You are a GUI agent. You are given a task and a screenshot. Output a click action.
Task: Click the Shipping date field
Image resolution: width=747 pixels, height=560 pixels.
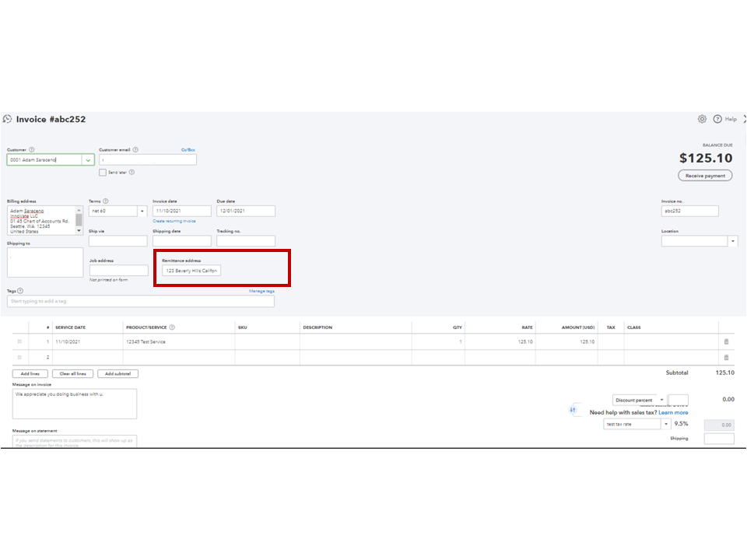pos(182,241)
